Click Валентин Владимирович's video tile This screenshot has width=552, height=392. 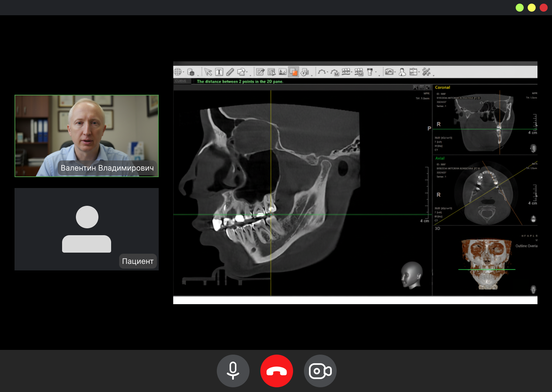tap(86, 136)
